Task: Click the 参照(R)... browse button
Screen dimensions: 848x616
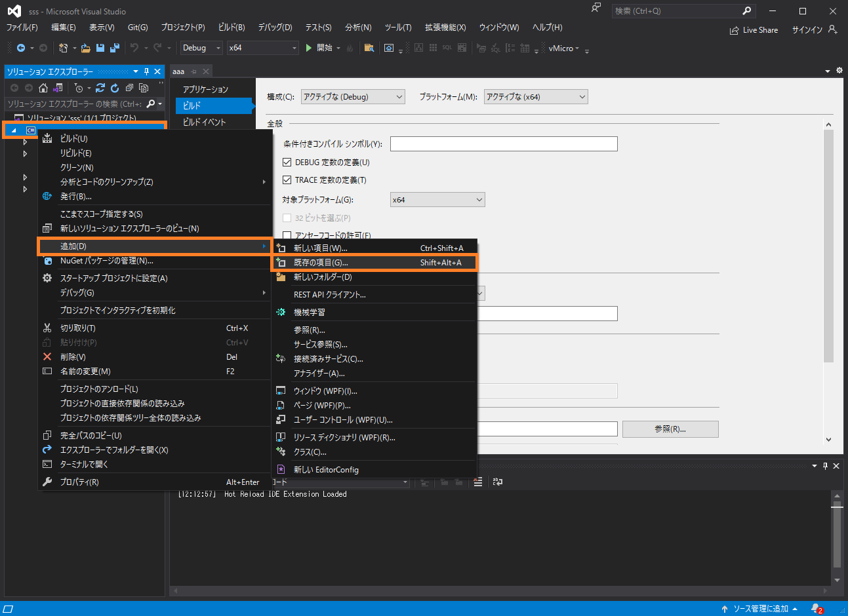Action: pyautogui.click(x=670, y=429)
